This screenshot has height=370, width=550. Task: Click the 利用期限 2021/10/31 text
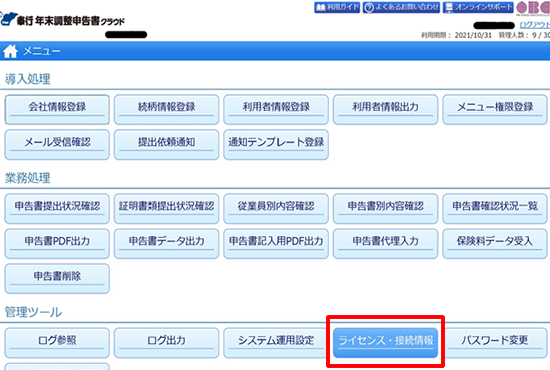pyautogui.click(x=456, y=35)
